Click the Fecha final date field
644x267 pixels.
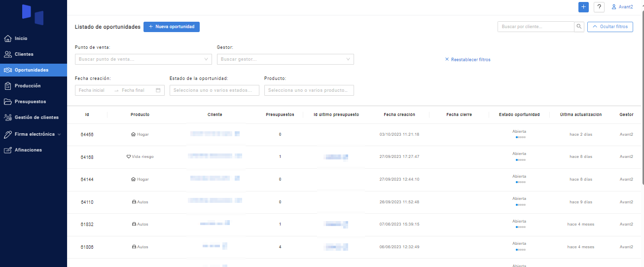[134, 90]
